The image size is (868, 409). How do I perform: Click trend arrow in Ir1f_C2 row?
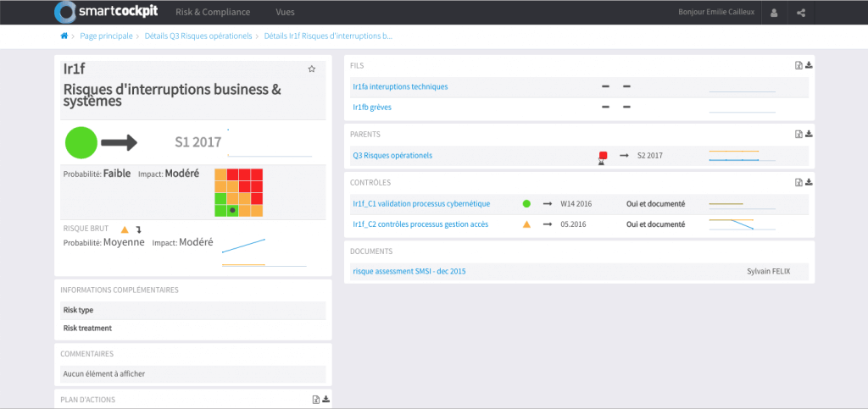[x=548, y=224]
